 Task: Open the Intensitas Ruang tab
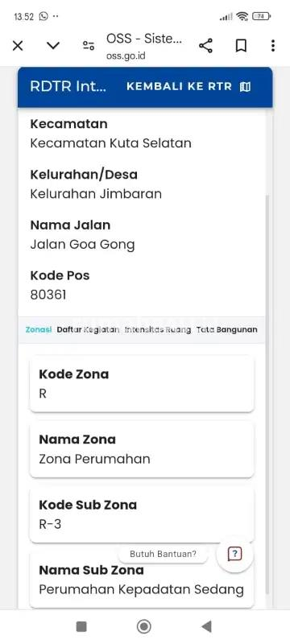(158, 329)
